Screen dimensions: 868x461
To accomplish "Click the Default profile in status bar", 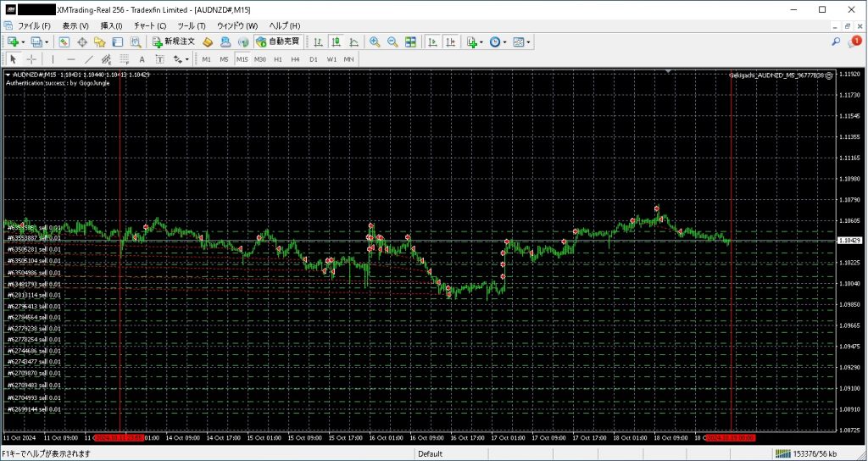I will coord(430,454).
